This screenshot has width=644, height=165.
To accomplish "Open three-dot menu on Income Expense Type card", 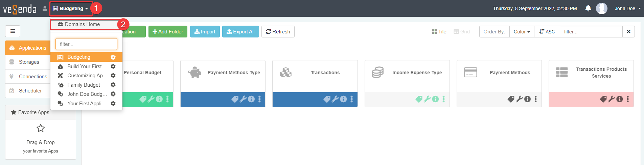I will click(443, 99).
